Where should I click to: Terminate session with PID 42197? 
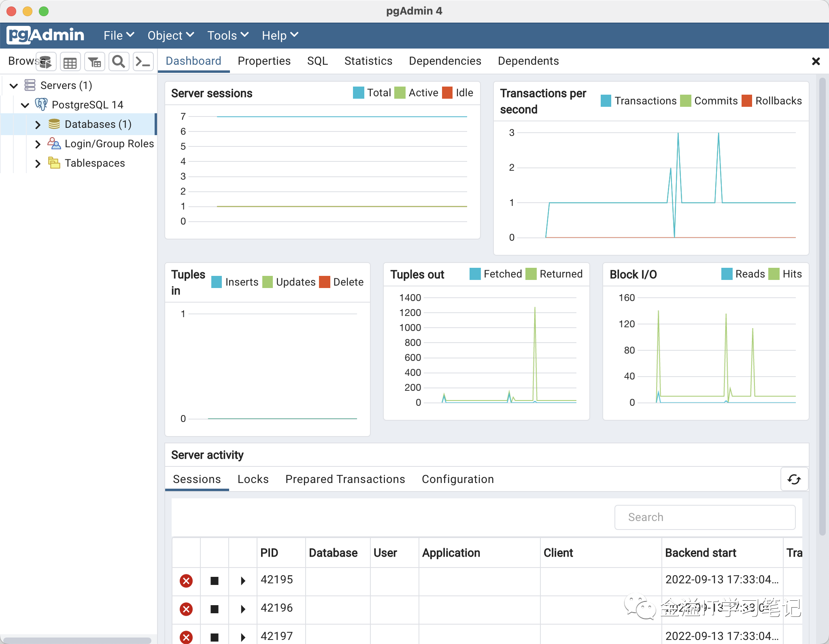coord(186,638)
